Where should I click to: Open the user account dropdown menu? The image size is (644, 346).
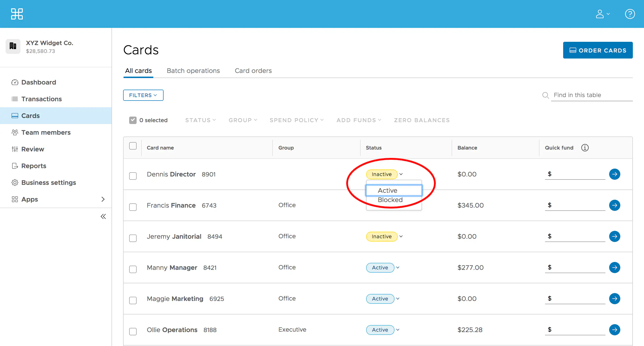[x=602, y=14]
